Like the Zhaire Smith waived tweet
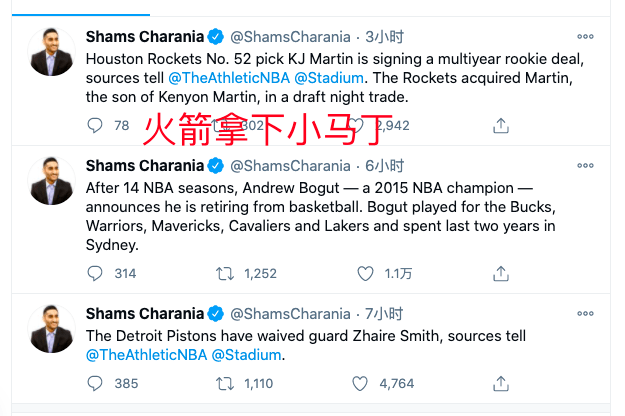This screenshot has width=625, height=416. [x=360, y=384]
